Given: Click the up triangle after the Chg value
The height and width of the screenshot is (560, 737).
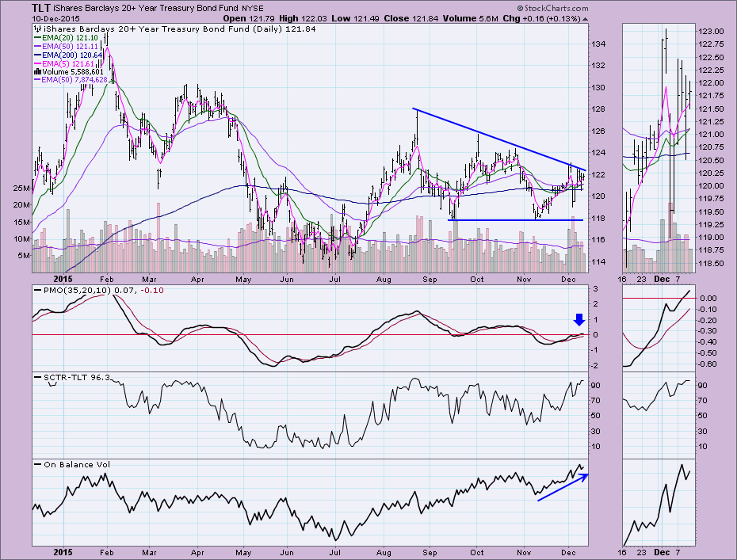Looking at the screenshot, I should click(x=585, y=19).
